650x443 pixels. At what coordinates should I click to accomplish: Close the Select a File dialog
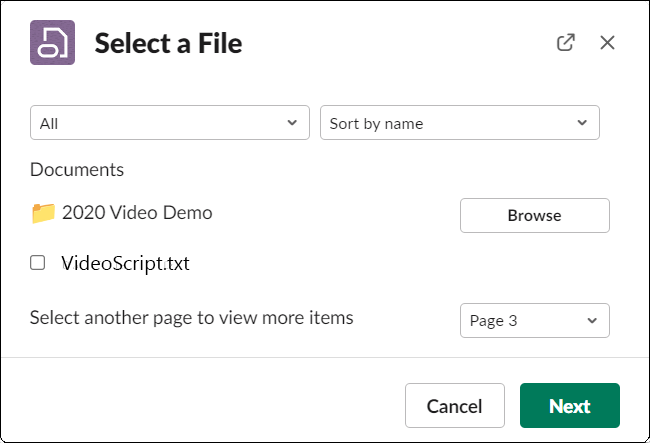(x=607, y=42)
